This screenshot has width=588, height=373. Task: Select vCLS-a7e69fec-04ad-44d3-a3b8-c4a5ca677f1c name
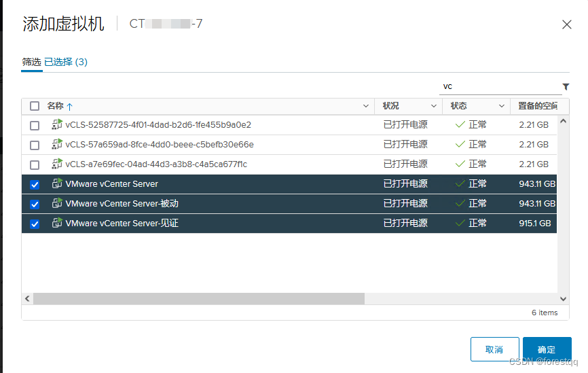(x=156, y=164)
